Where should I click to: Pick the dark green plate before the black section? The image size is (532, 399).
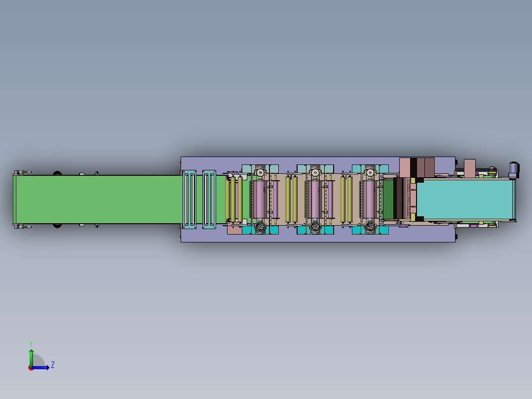click(388, 199)
